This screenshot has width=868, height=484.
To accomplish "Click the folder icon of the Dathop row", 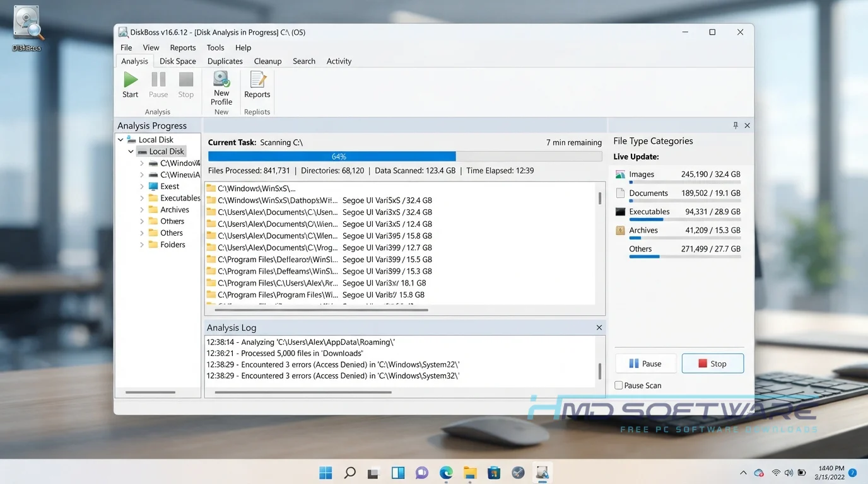I will click(x=211, y=200).
